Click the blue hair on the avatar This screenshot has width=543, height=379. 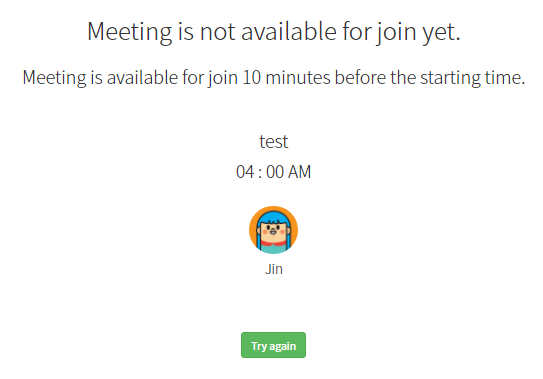pos(274,218)
